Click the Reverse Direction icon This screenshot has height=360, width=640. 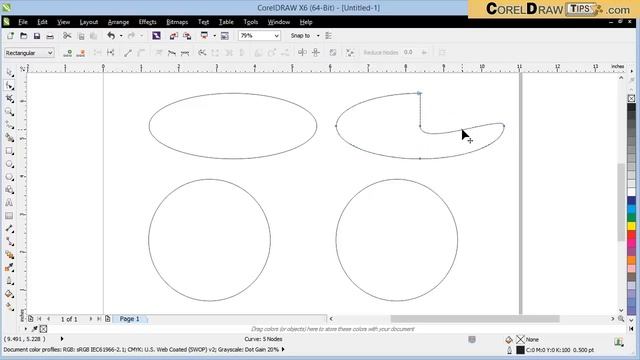point(202,53)
